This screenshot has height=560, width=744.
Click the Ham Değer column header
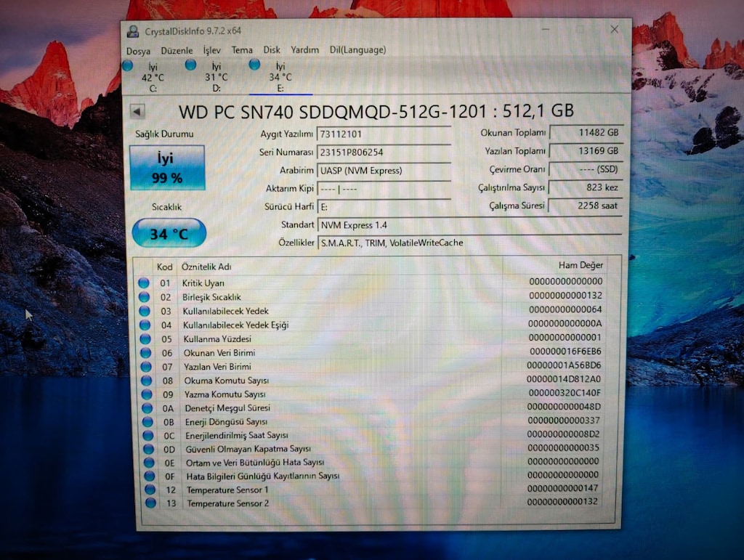pos(581,265)
